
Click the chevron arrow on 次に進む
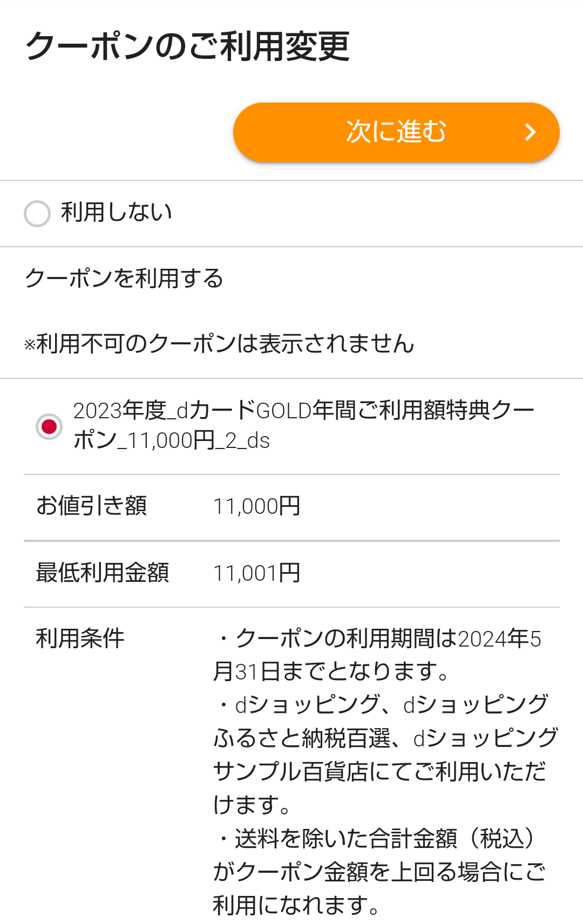point(530,132)
